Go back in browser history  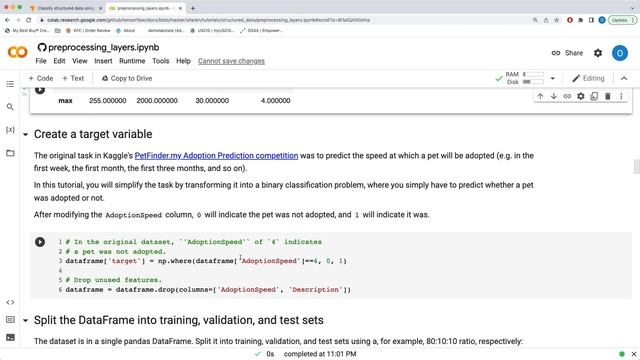(7, 20)
